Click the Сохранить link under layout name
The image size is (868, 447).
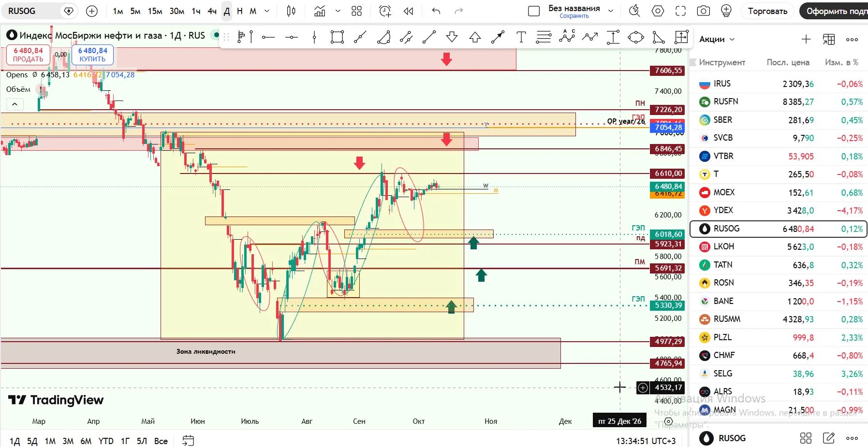pos(574,16)
